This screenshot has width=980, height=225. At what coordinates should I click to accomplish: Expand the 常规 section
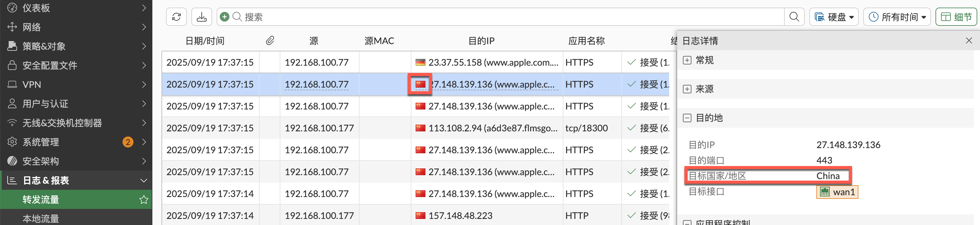(x=687, y=60)
